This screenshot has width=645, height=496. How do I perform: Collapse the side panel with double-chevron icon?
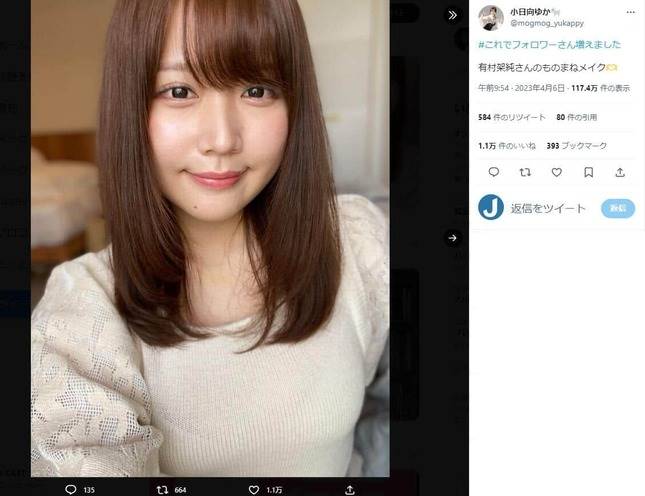pos(452,16)
